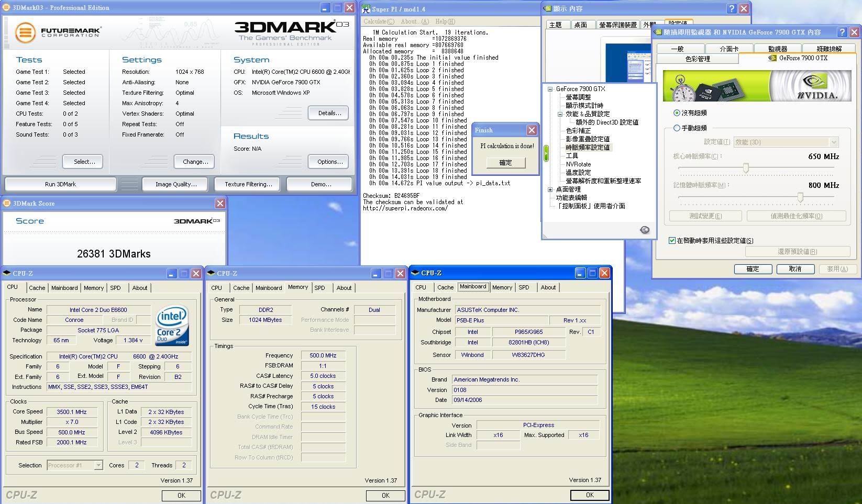Click the '26381 3DMarks' score text
The width and height of the screenshot is (862, 504).
tap(114, 254)
